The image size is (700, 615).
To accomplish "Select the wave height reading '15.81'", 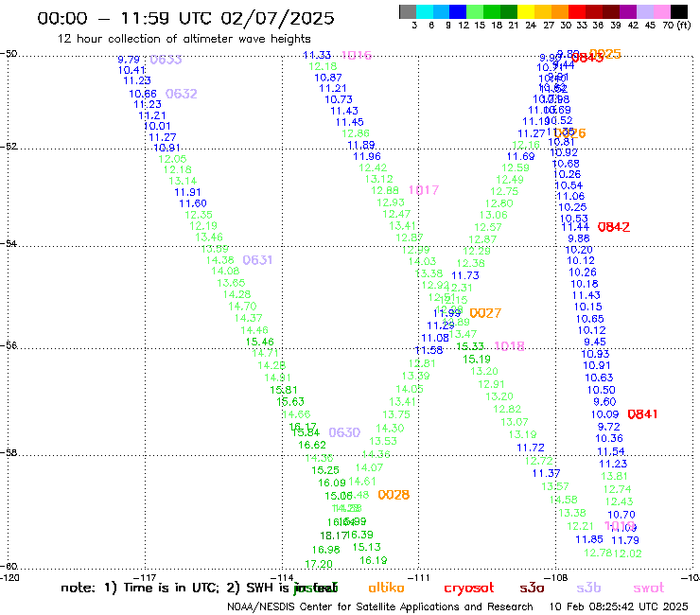I will click(x=284, y=390).
